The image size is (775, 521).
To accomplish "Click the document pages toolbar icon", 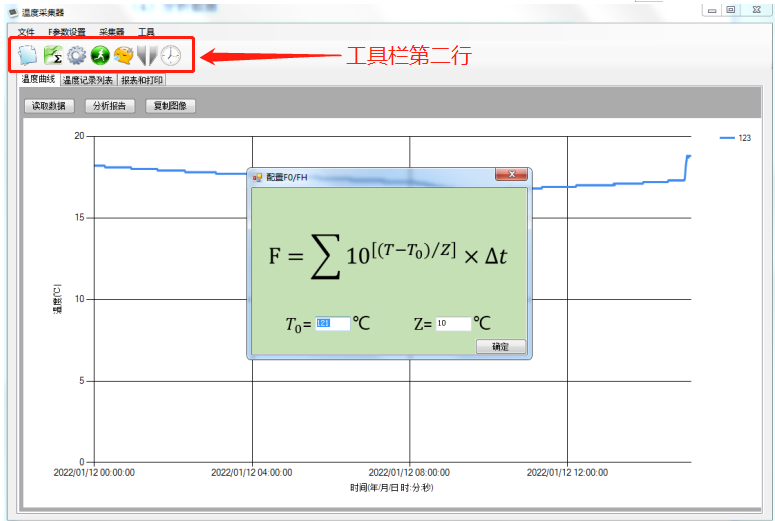I will pos(28,56).
